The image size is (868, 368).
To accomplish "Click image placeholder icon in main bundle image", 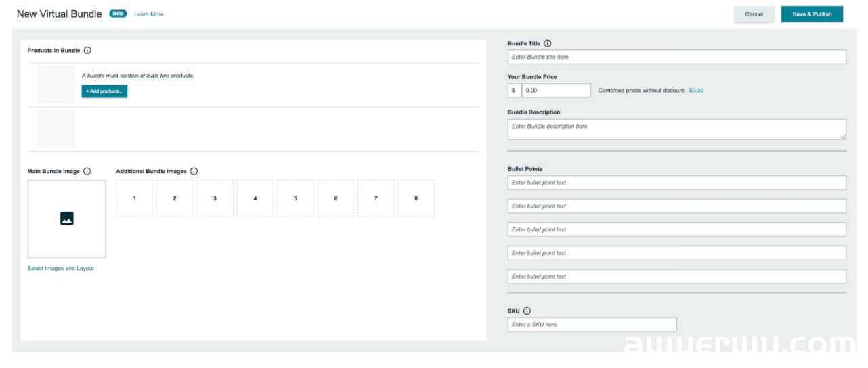I will (x=66, y=218).
